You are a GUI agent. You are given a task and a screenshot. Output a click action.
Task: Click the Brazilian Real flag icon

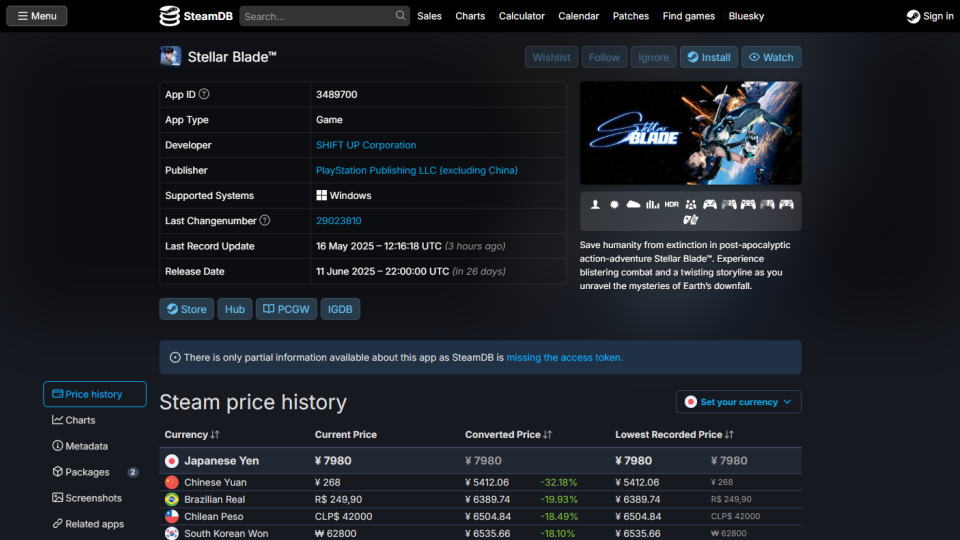(172, 500)
